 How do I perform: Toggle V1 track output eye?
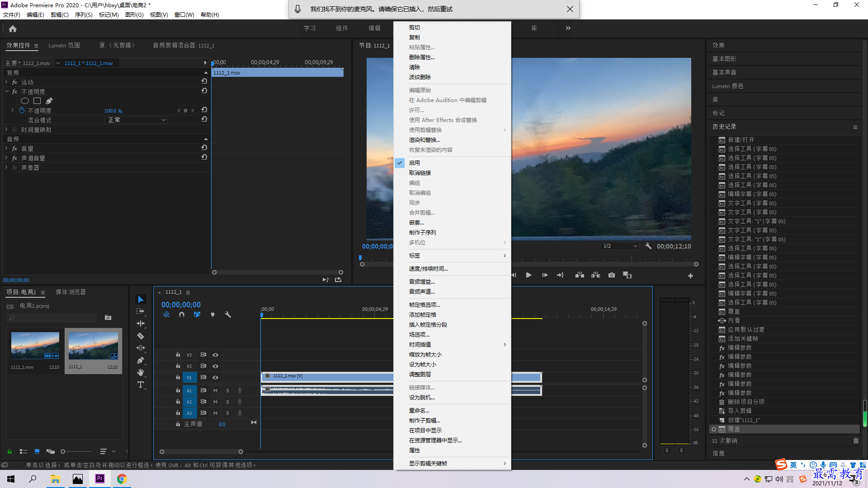216,377
